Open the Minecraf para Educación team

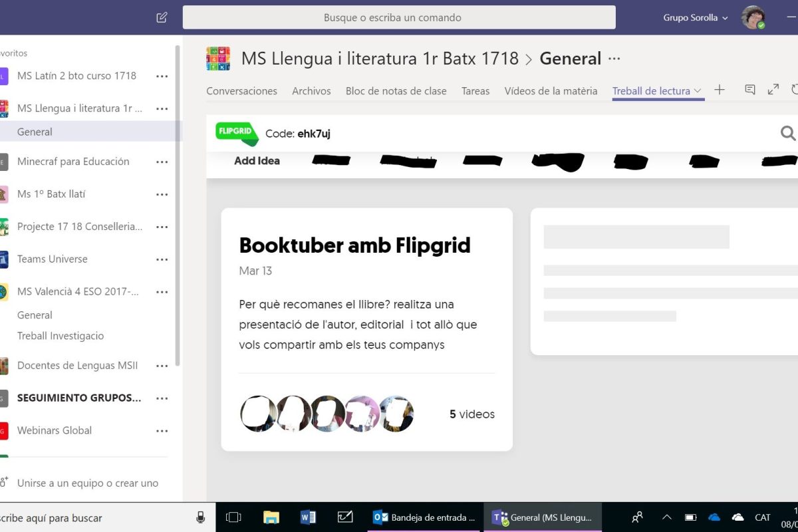[73, 162]
